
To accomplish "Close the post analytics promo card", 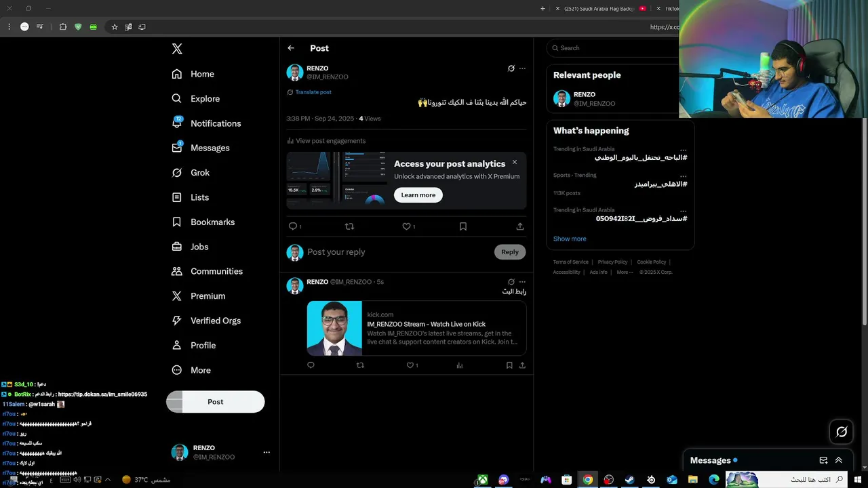I will click(x=515, y=162).
